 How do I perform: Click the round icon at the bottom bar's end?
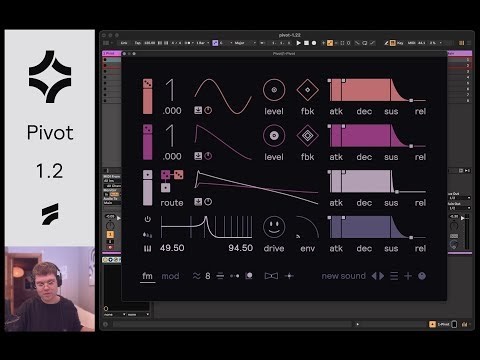[x=422, y=276]
